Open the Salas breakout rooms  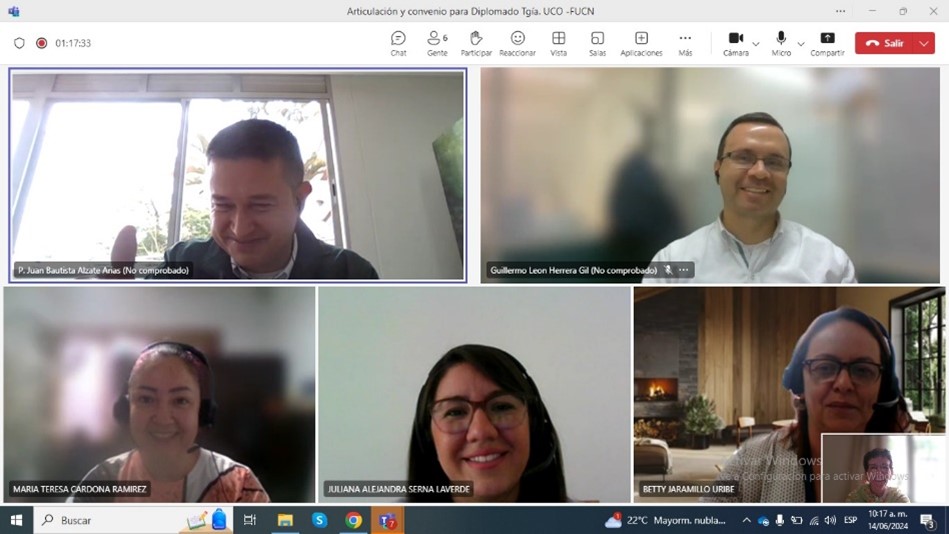pyautogui.click(x=597, y=43)
